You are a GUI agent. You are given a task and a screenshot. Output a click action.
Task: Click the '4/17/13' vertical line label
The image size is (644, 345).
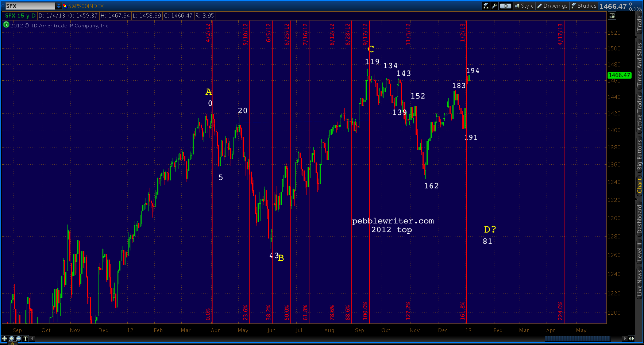[x=560, y=34]
